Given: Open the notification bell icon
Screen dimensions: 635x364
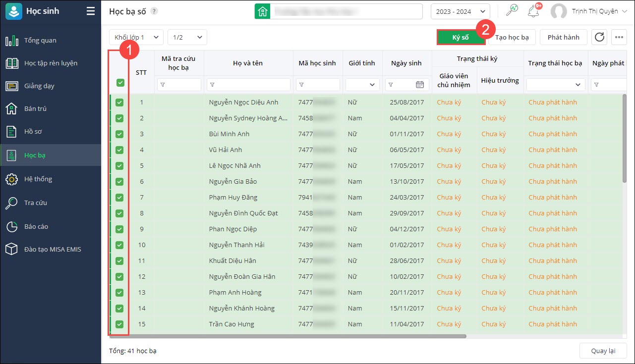Looking at the screenshot, I should coord(533,11).
